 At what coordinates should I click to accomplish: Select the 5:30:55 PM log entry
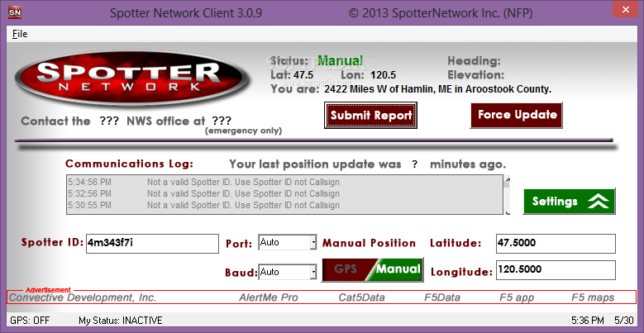[x=284, y=205]
